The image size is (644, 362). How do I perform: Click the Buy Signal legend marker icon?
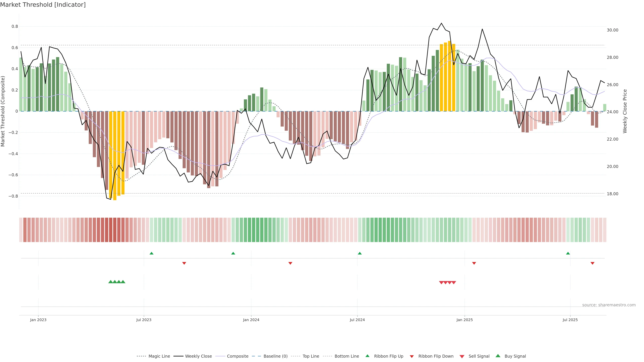pos(498,356)
